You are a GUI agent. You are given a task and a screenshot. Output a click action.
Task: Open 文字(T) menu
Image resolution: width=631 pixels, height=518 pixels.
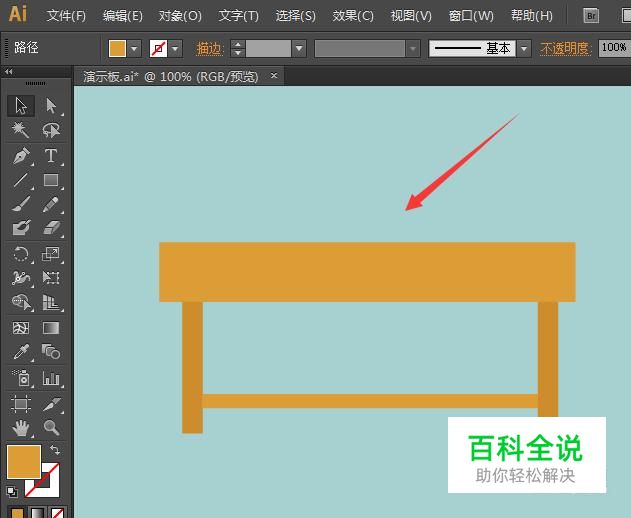coord(238,16)
